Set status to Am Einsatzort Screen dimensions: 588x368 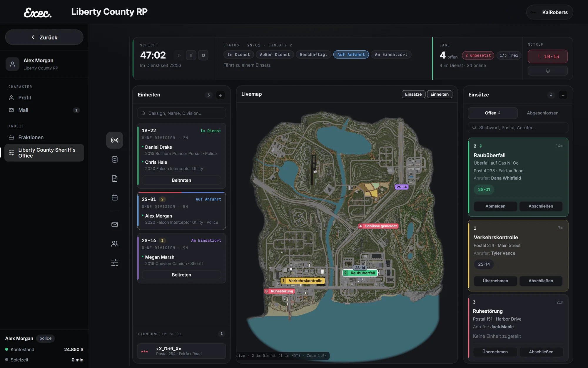pos(391,55)
